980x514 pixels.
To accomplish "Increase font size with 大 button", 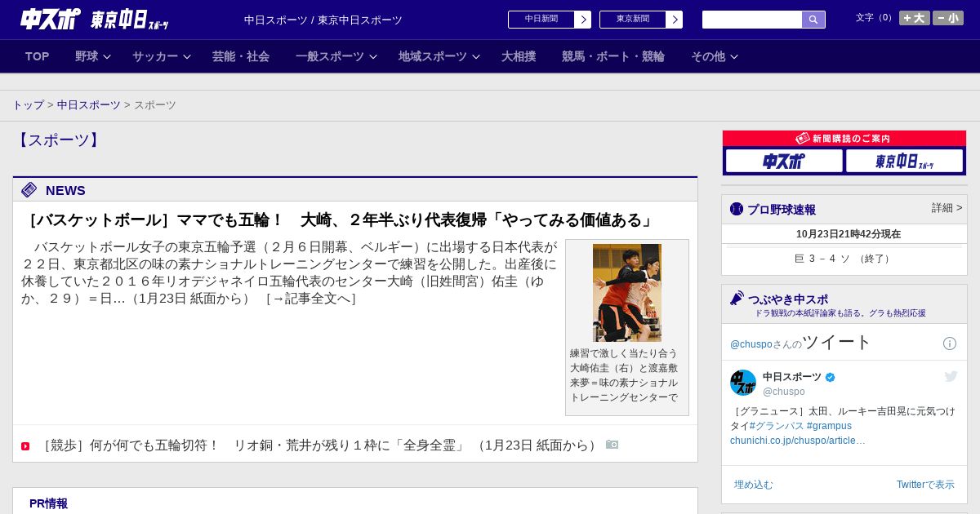I will tap(915, 18).
